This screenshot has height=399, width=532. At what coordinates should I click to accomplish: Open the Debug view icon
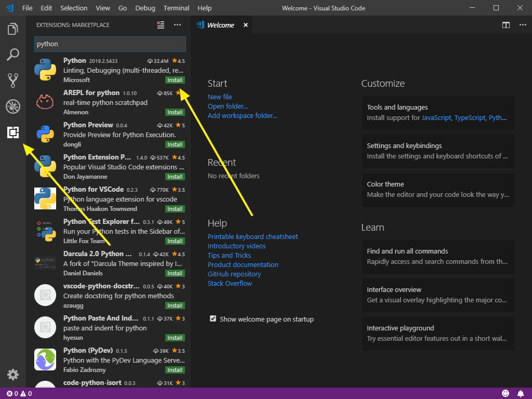tap(13, 107)
